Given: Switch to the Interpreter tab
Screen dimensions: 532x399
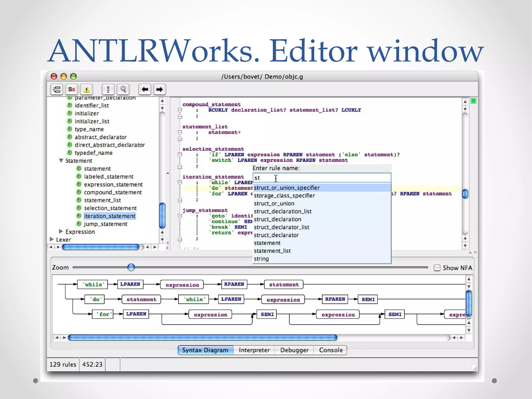Looking at the screenshot, I should (x=254, y=350).
